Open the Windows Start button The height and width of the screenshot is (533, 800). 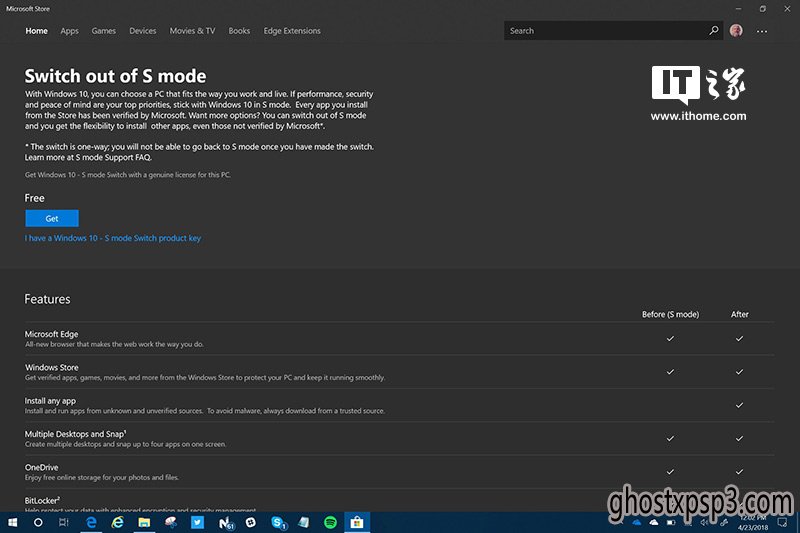click(x=12, y=522)
